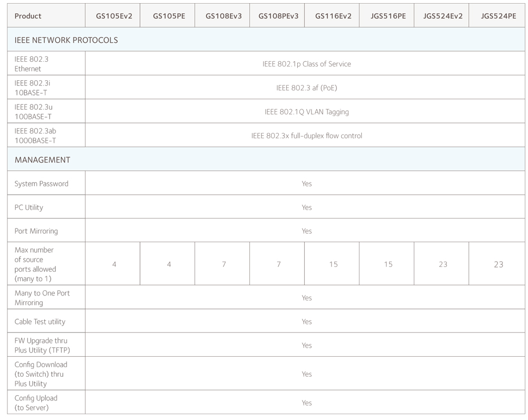This screenshot has width=528, height=420.
Task: Click the GS108Ev3 column header
Action: tap(223, 16)
